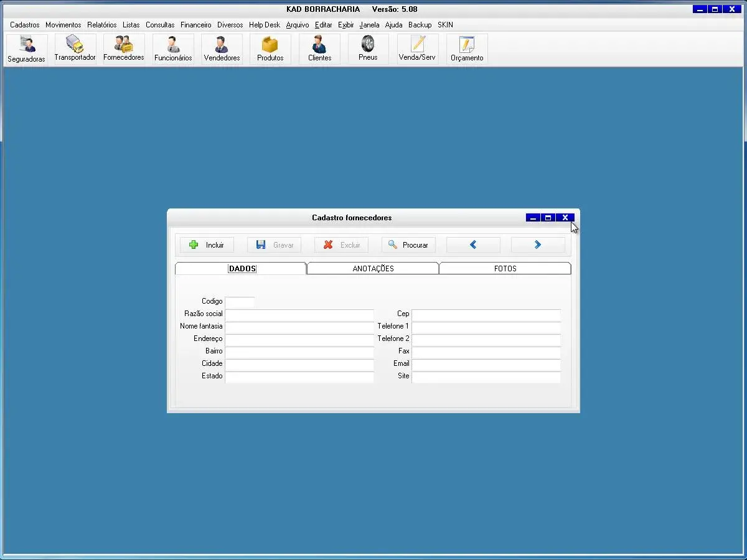Image resolution: width=747 pixels, height=560 pixels.
Task: Click the Razão social input field
Action: (x=299, y=315)
